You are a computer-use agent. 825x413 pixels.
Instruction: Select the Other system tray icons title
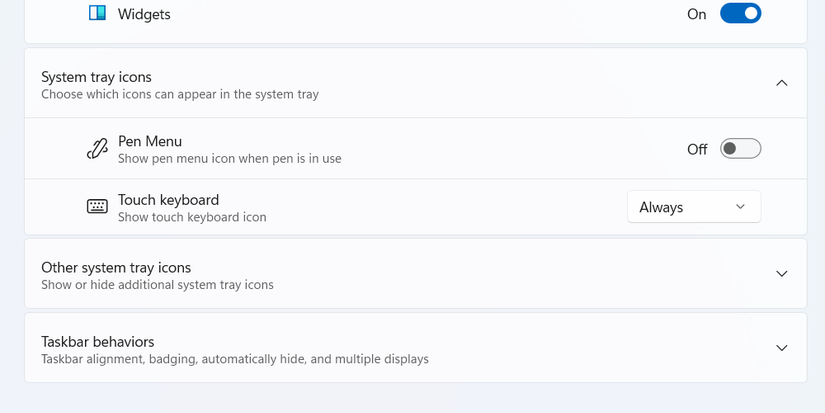(116, 267)
